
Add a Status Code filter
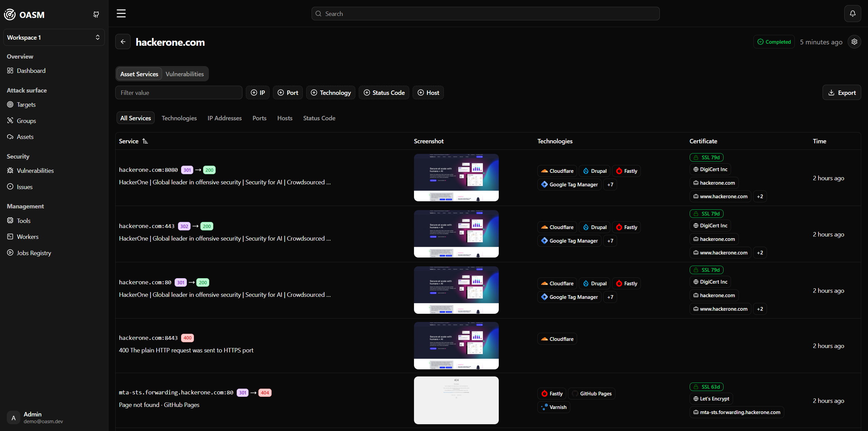(384, 93)
